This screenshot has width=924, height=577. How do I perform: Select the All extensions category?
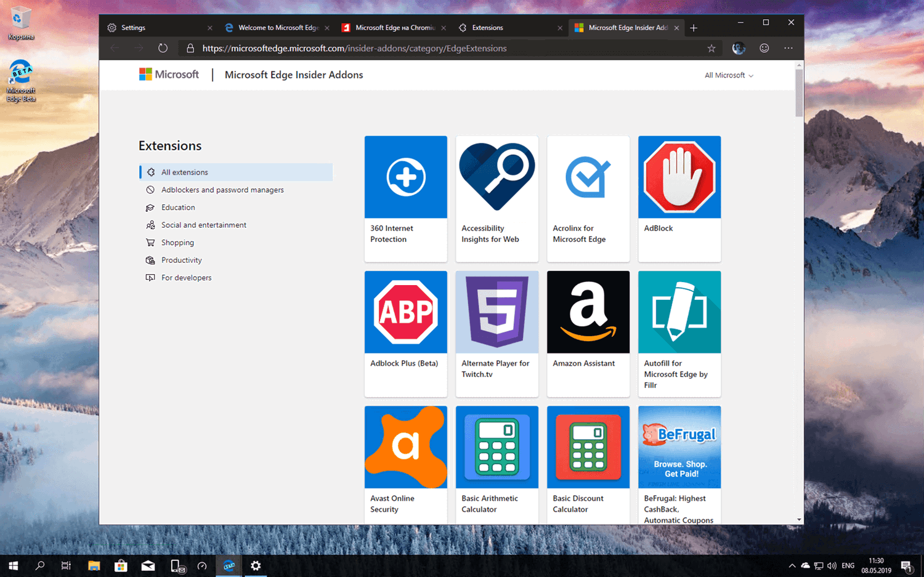point(236,172)
